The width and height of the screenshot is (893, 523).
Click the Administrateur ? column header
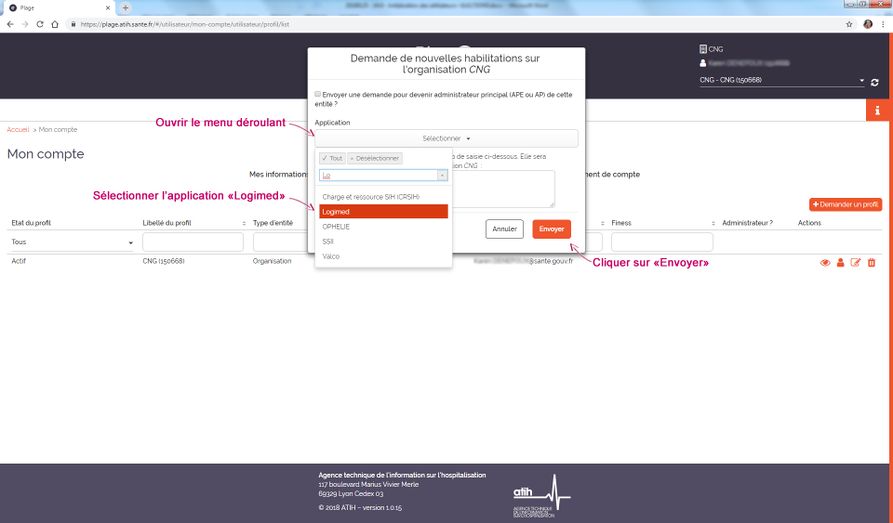[747, 223]
